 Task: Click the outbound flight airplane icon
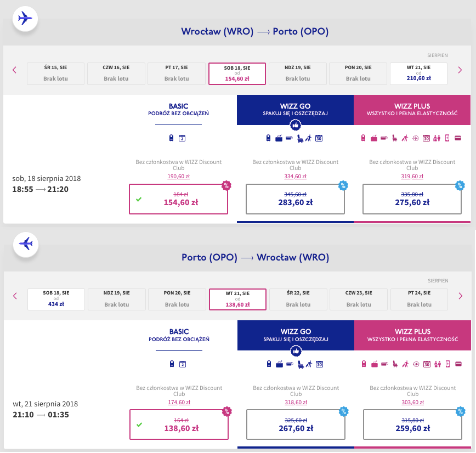point(25,19)
